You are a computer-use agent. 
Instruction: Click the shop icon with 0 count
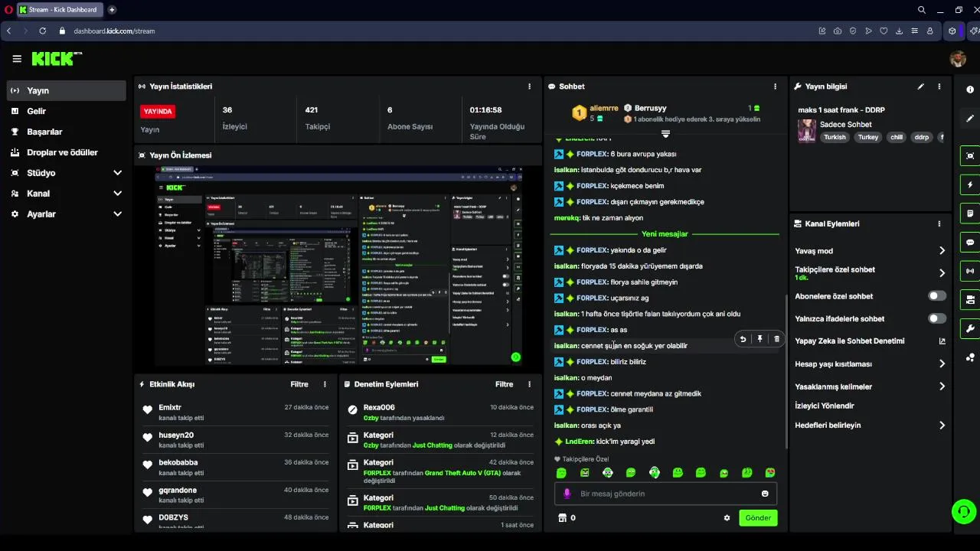[563, 518]
